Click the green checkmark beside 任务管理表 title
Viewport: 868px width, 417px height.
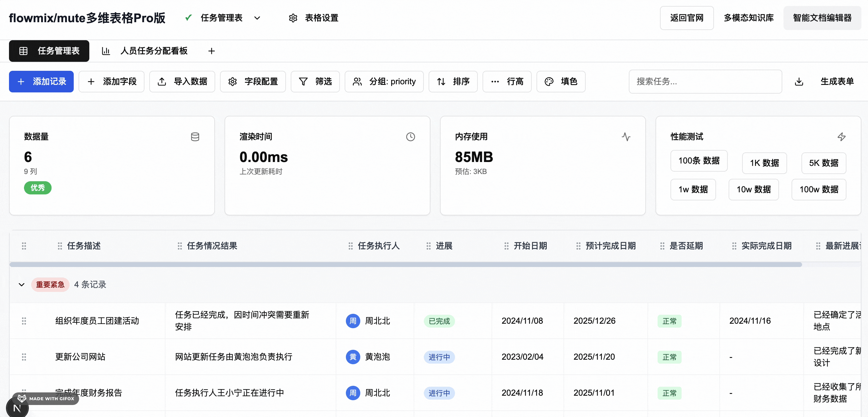(188, 17)
